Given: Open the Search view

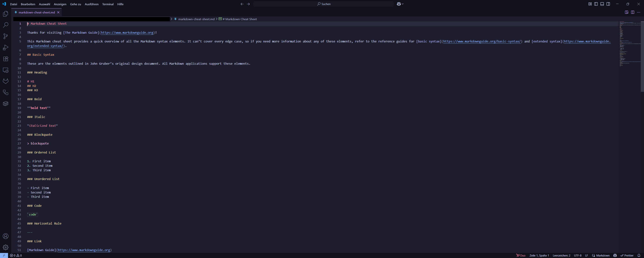Looking at the screenshot, I should 5,25.
